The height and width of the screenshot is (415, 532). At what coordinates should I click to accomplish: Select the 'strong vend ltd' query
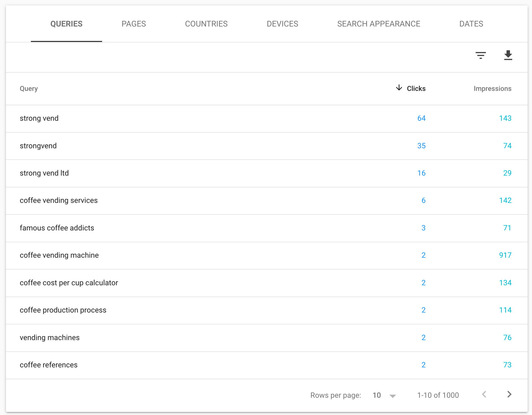(x=44, y=173)
